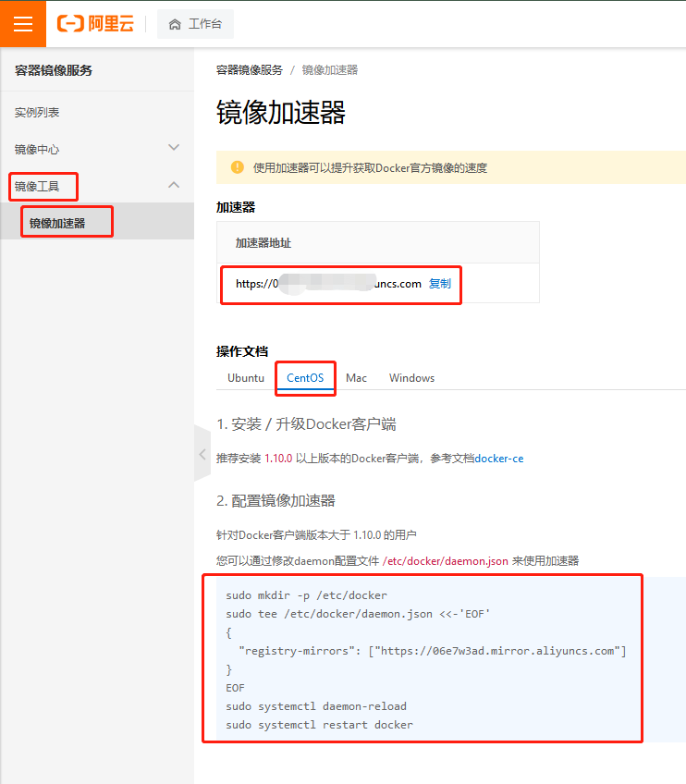Switch to the Windows tab
The height and width of the screenshot is (784, 686).
click(x=412, y=378)
